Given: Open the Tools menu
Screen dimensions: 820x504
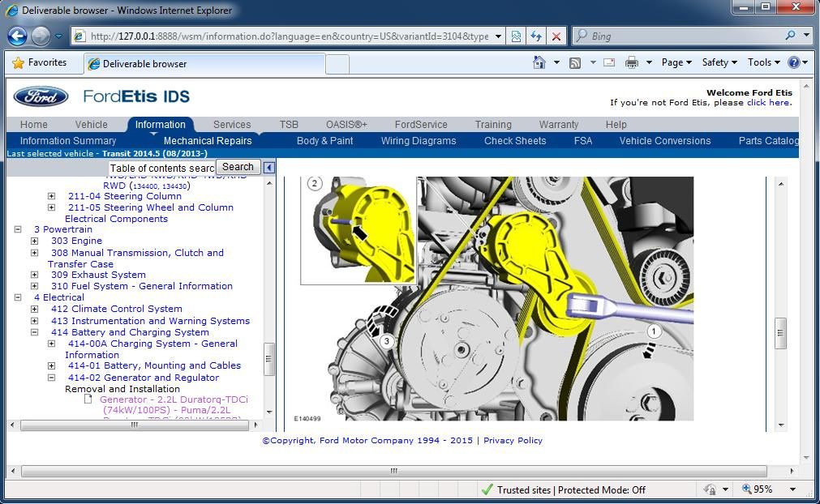Looking at the screenshot, I should click(x=763, y=62).
